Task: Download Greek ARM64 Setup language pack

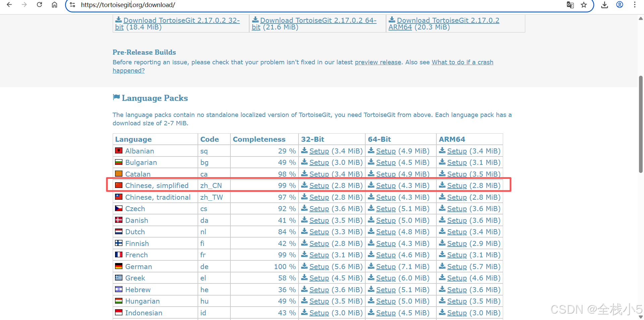Action: tap(457, 278)
